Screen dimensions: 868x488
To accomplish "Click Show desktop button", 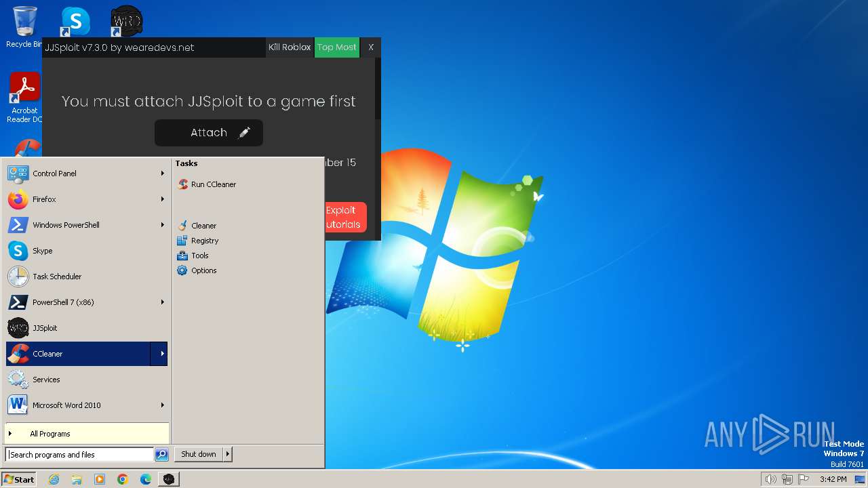I will [x=860, y=479].
